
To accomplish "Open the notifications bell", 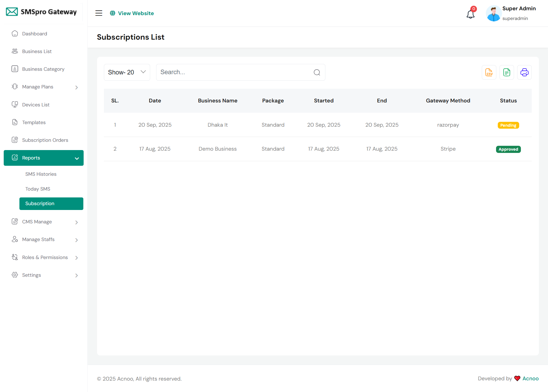I will [470, 14].
